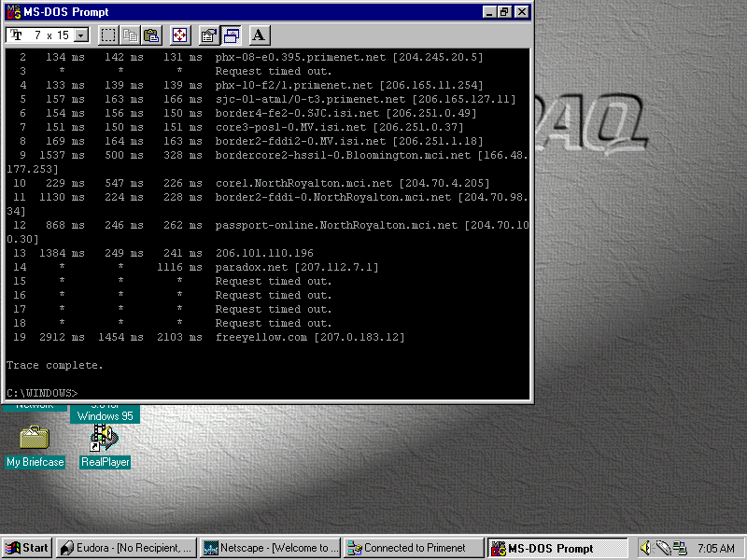Click the dial-up connection tray icon
747x560 pixels.
[x=680, y=548]
